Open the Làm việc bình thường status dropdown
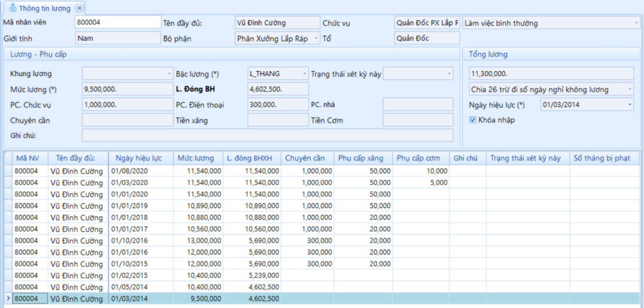Screen dimensions: 644x308 (x=635, y=23)
